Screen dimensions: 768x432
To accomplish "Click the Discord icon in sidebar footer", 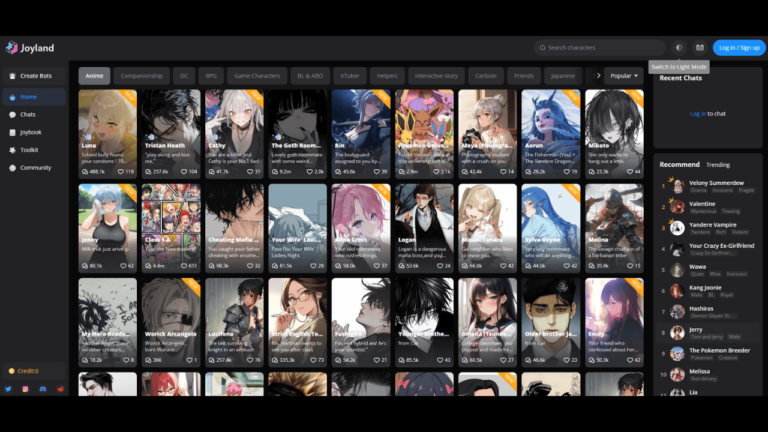I will click(x=42, y=389).
